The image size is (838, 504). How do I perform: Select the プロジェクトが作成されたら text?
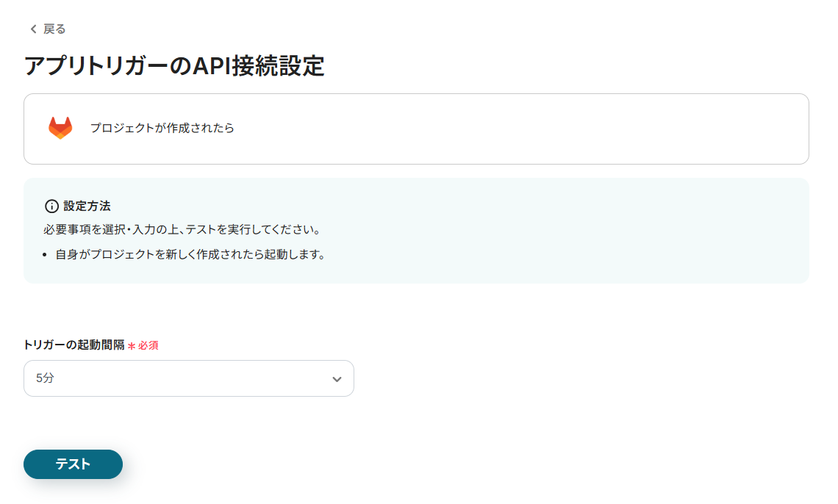162,128
